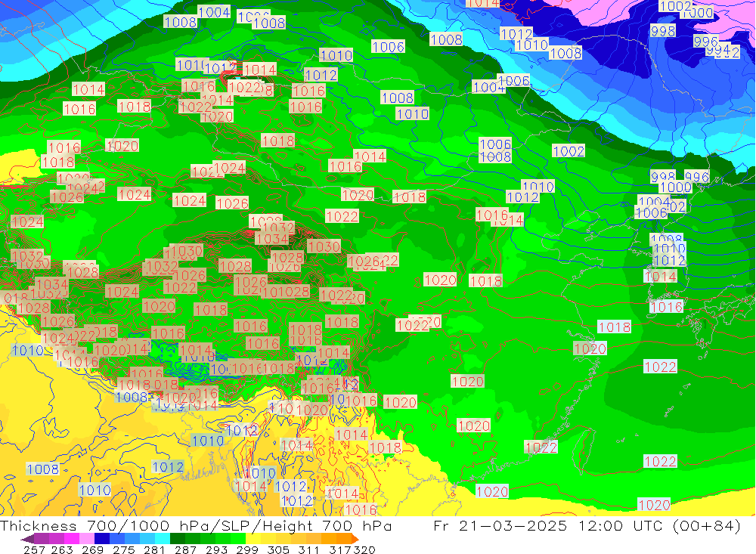This screenshot has width=756, height=554.
Task: Click legend value 281
Action: click(x=154, y=549)
